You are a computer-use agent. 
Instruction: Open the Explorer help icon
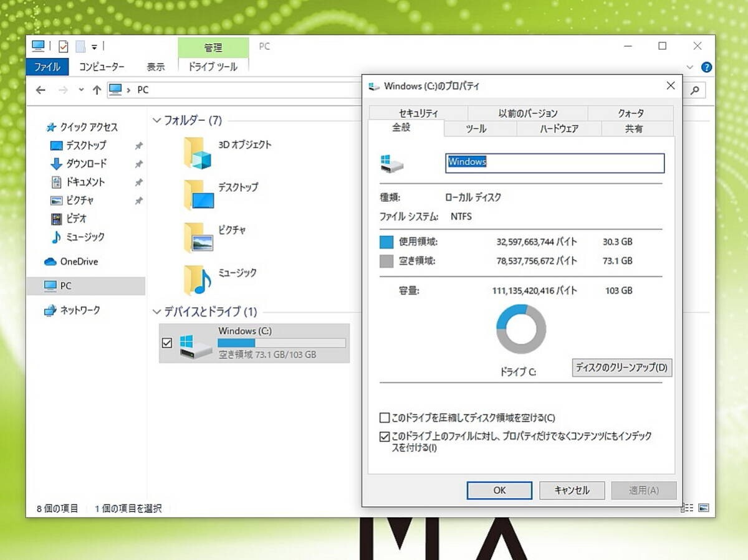[x=706, y=67]
